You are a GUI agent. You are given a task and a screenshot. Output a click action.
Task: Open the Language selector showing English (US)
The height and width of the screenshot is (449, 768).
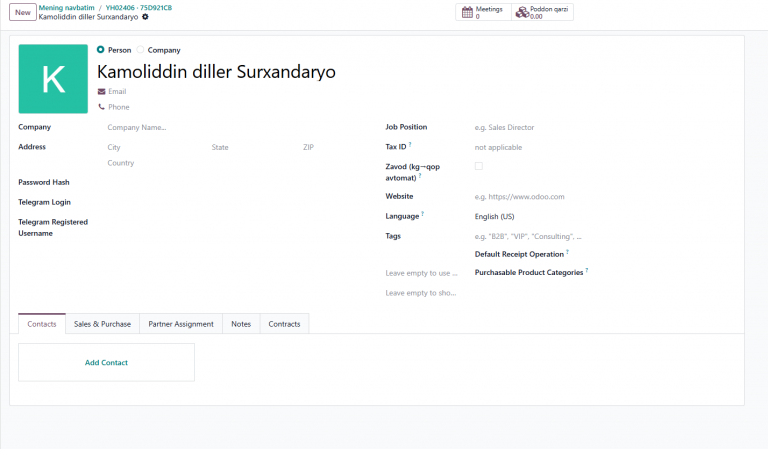[x=603, y=216]
